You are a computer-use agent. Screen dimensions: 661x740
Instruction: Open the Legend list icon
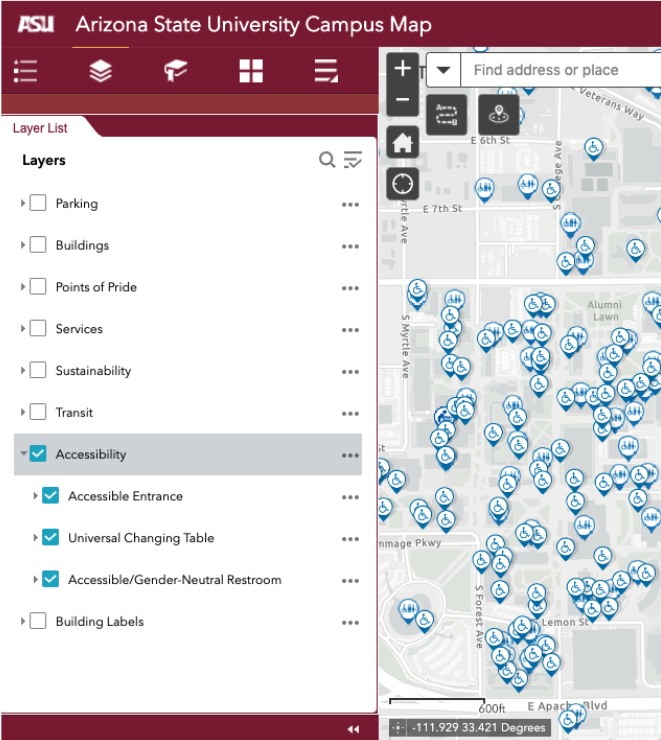(25, 71)
